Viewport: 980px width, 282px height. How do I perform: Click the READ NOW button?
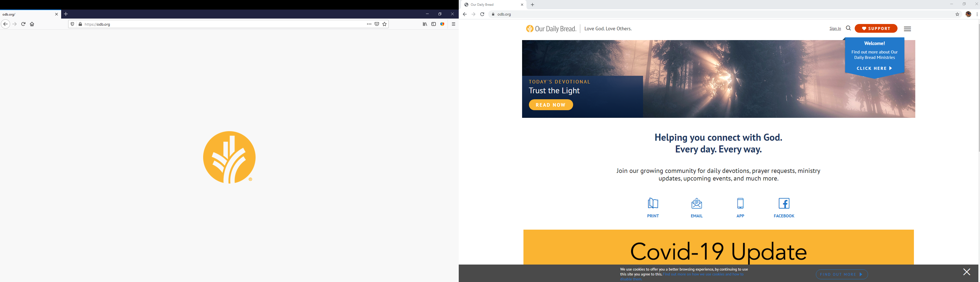pos(550,104)
